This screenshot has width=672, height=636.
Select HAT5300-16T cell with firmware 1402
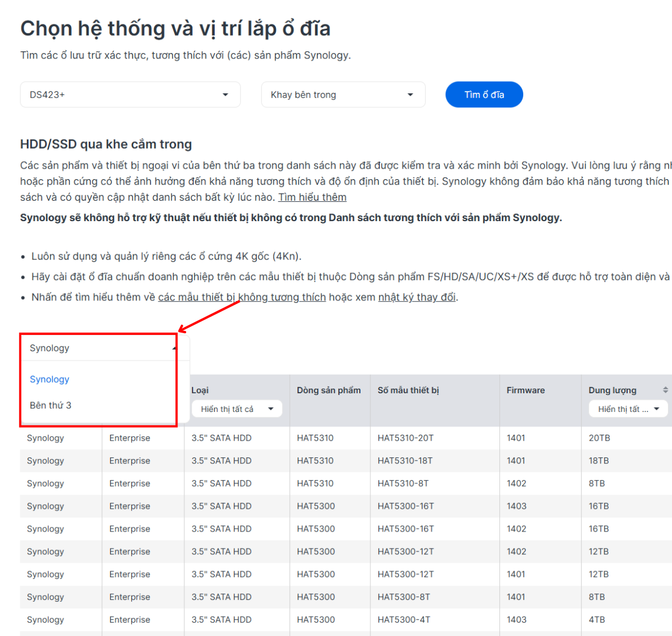405,529
